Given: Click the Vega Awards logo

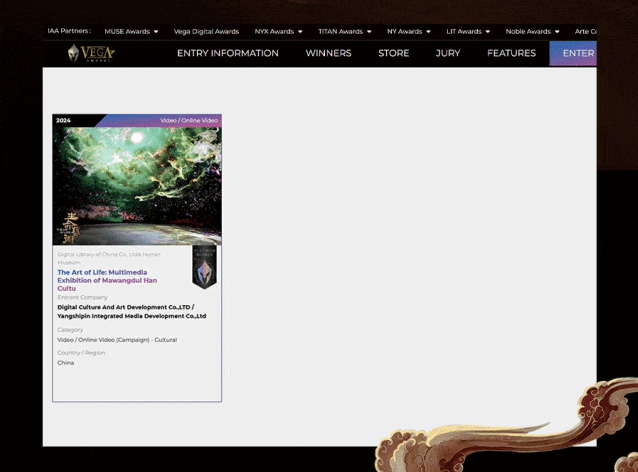Looking at the screenshot, I should 91,53.
